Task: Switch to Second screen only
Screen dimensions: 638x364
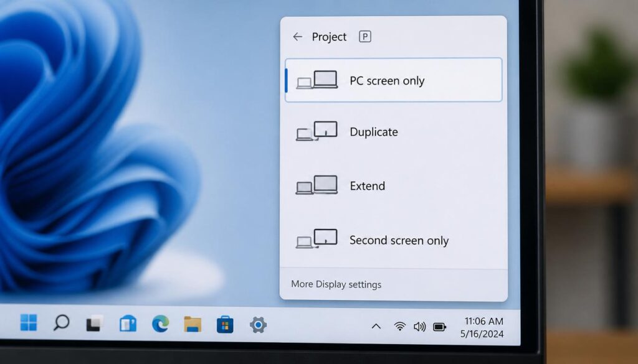Action: tap(394, 240)
